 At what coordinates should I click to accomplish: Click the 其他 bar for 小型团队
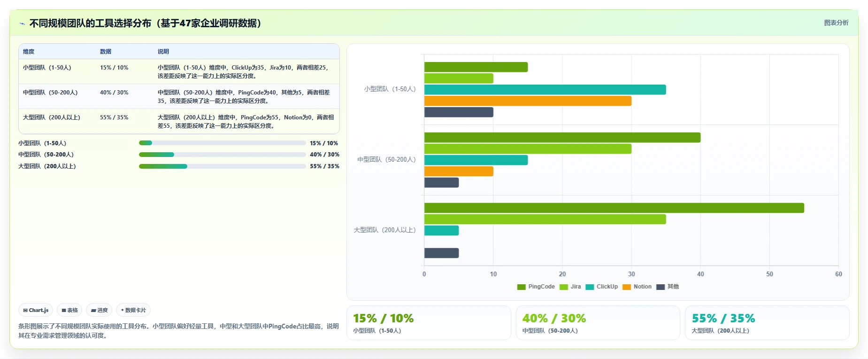pyautogui.click(x=459, y=112)
